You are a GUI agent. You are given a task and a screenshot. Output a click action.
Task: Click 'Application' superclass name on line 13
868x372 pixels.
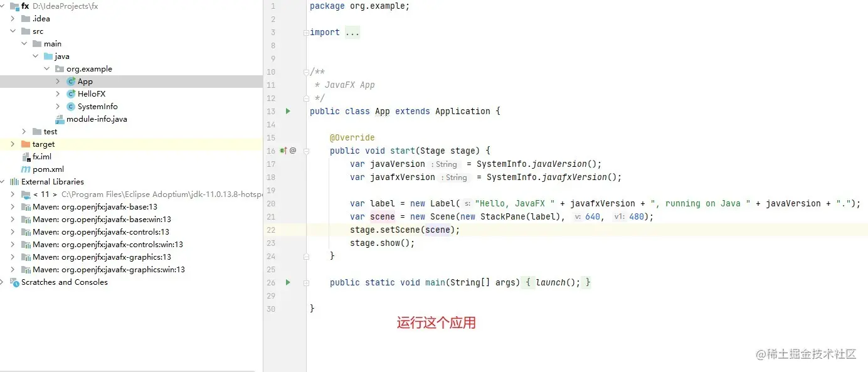click(x=463, y=111)
